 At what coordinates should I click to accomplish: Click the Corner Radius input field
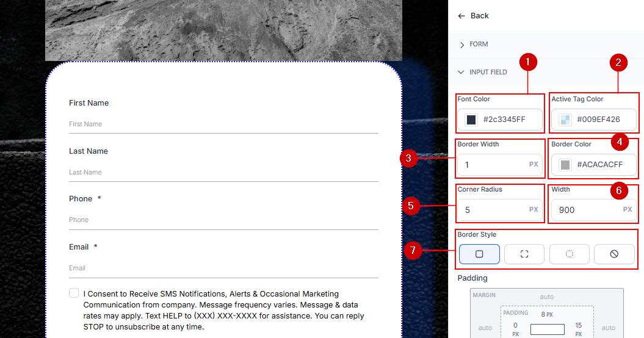tap(493, 210)
